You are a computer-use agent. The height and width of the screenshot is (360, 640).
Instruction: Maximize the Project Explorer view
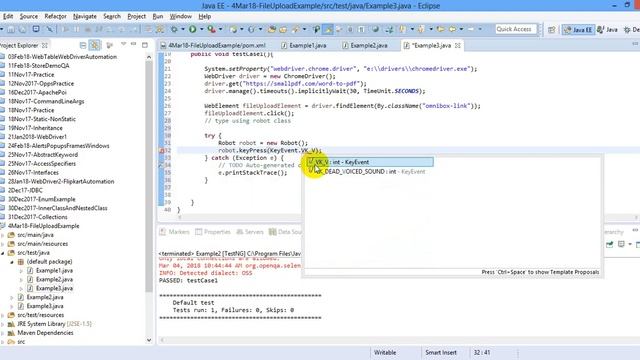[145, 45]
